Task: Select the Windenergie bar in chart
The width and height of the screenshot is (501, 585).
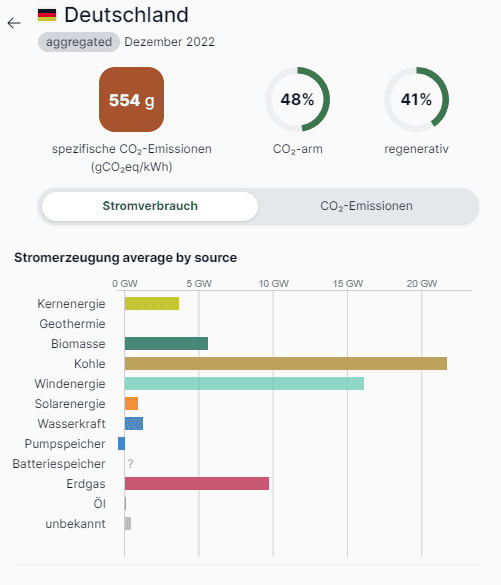Action: pyautogui.click(x=244, y=384)
